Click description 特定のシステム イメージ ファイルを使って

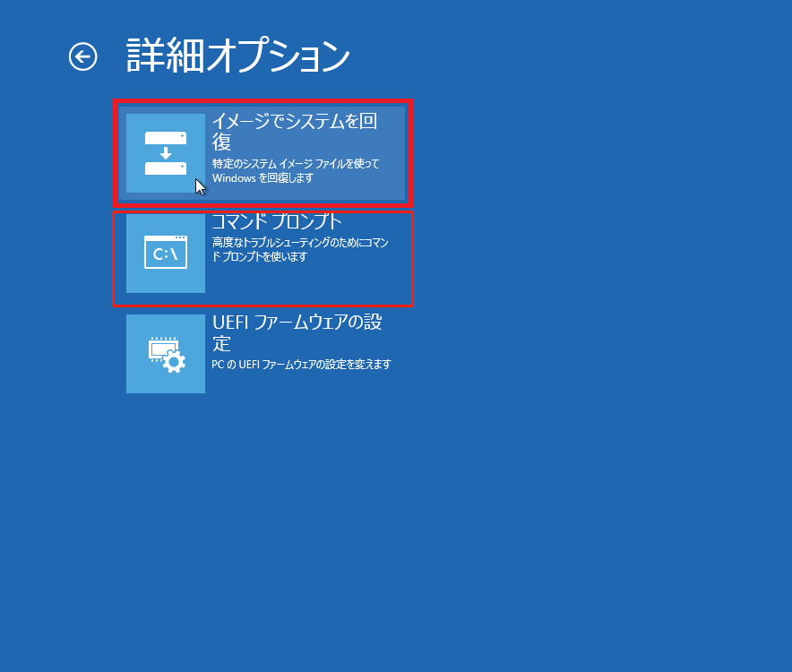tap(296, 164)
